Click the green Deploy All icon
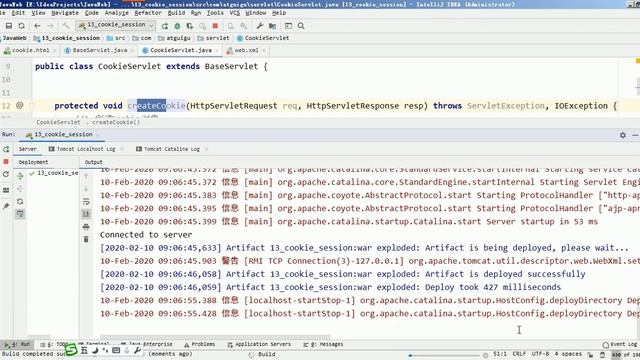The image size is (640, 360). [x=20, y=176]
